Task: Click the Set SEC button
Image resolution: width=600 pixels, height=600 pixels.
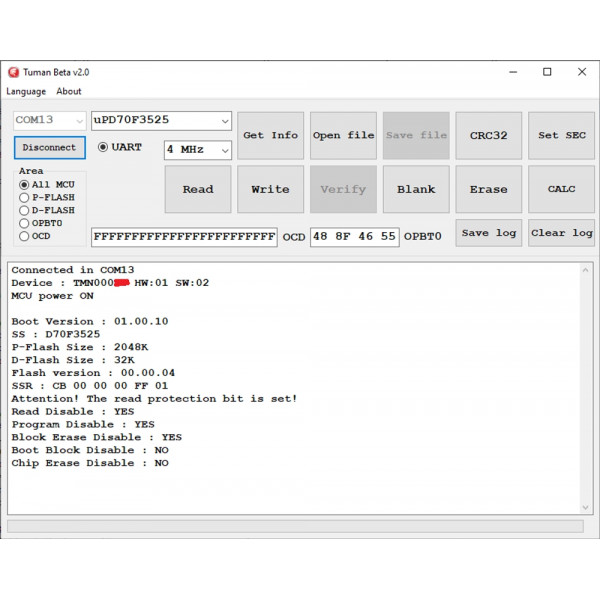Action: tap(561, 135)
